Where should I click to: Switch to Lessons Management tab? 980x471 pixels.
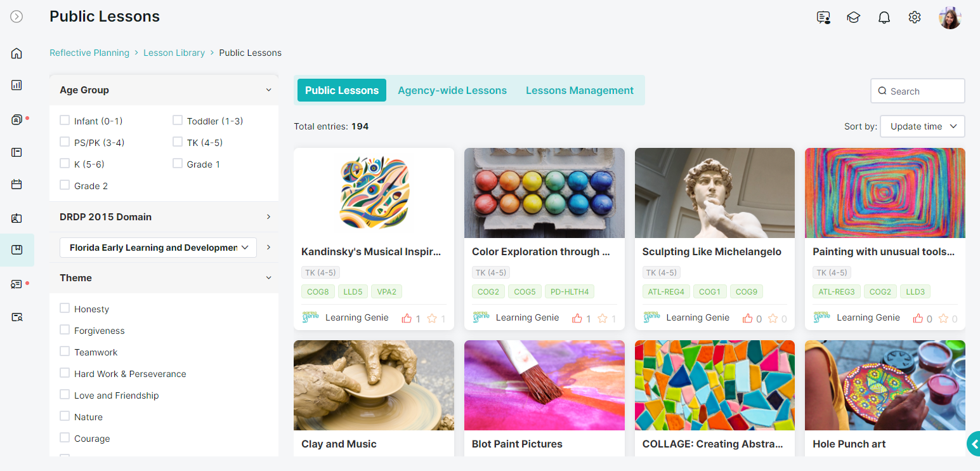click(x=580, y=90)
